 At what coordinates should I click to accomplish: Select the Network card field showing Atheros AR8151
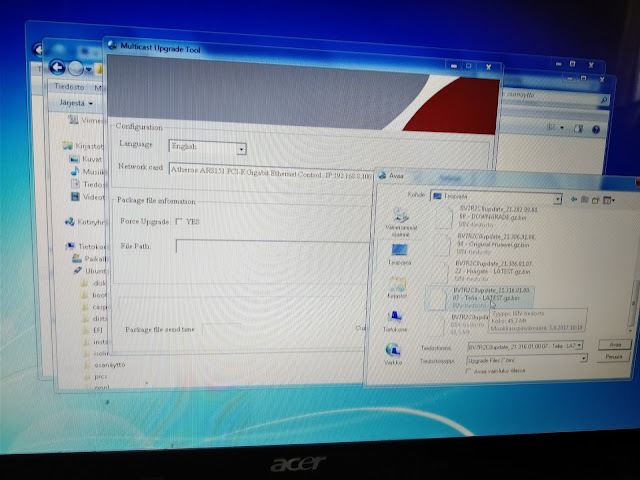(271, 172)
